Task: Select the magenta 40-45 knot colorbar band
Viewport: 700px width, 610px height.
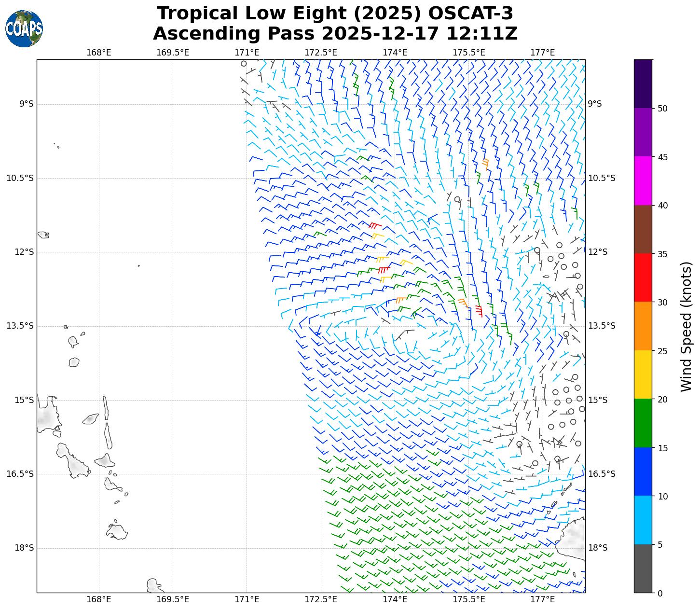Action: coord(643,180)
